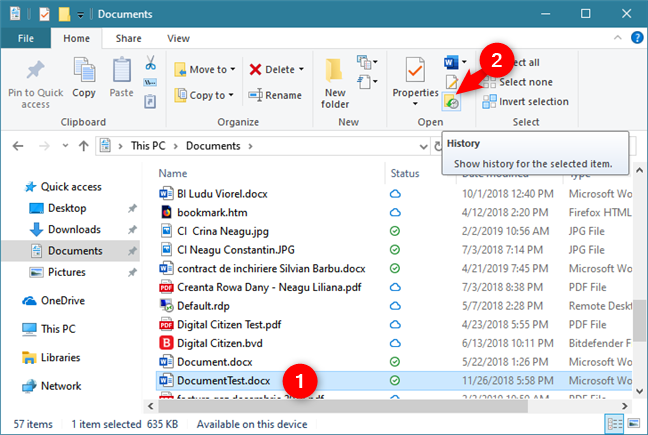The width and height of the screenshot is (648, 435).
Task: Click the Copy path icon
Action: (x=150, y=83)
